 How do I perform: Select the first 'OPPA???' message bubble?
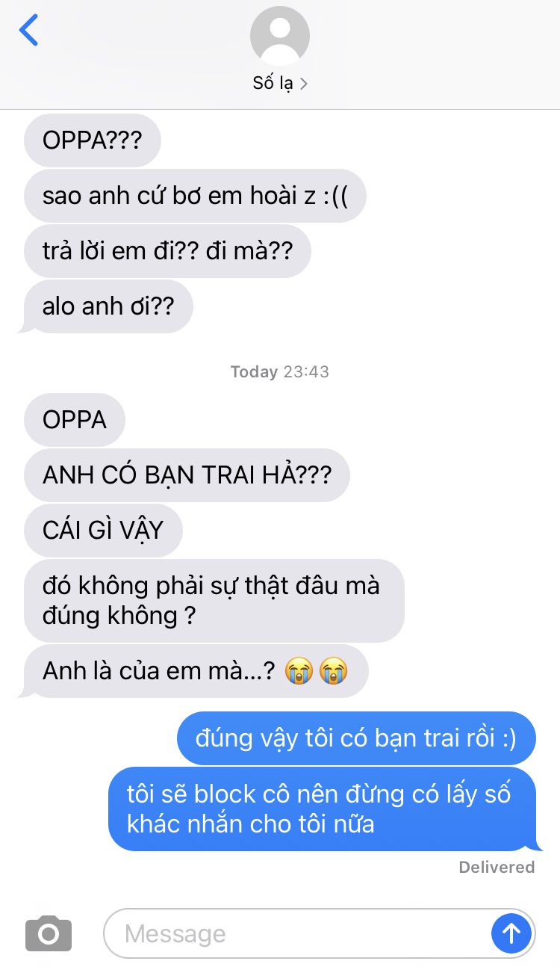tap(93, 140)
